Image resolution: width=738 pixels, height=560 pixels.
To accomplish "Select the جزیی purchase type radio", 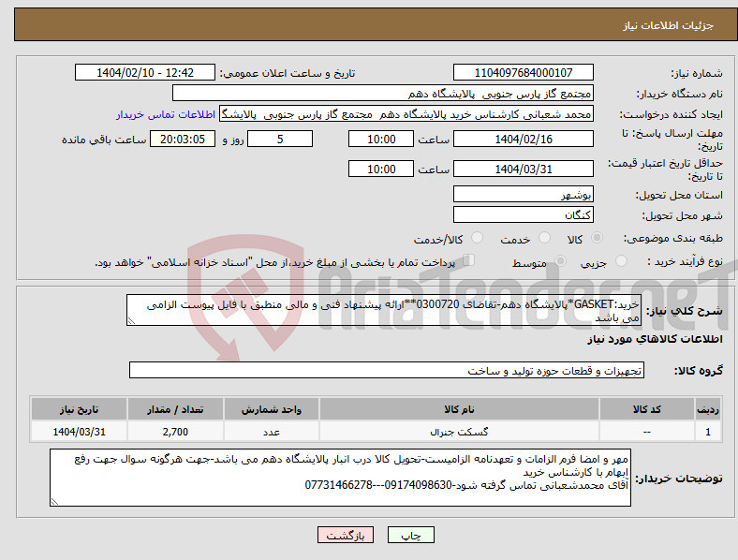I will tap(621, 261).
